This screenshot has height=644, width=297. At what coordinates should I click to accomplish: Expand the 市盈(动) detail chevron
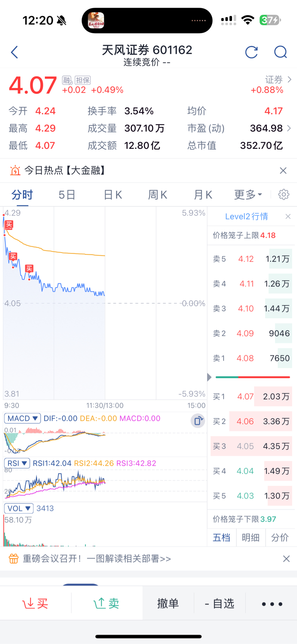[289, 128]
